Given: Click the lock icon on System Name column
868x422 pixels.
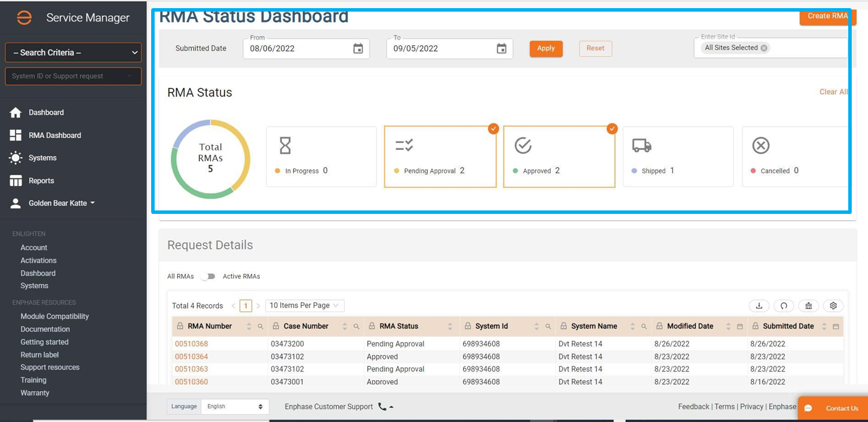Looking at the screenshot, I should [564, 327].
